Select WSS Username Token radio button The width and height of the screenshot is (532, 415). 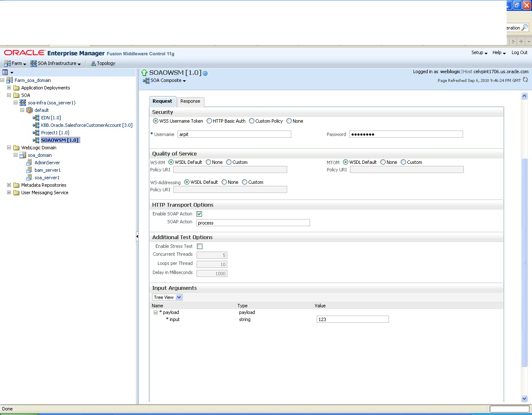click(156, 121)
